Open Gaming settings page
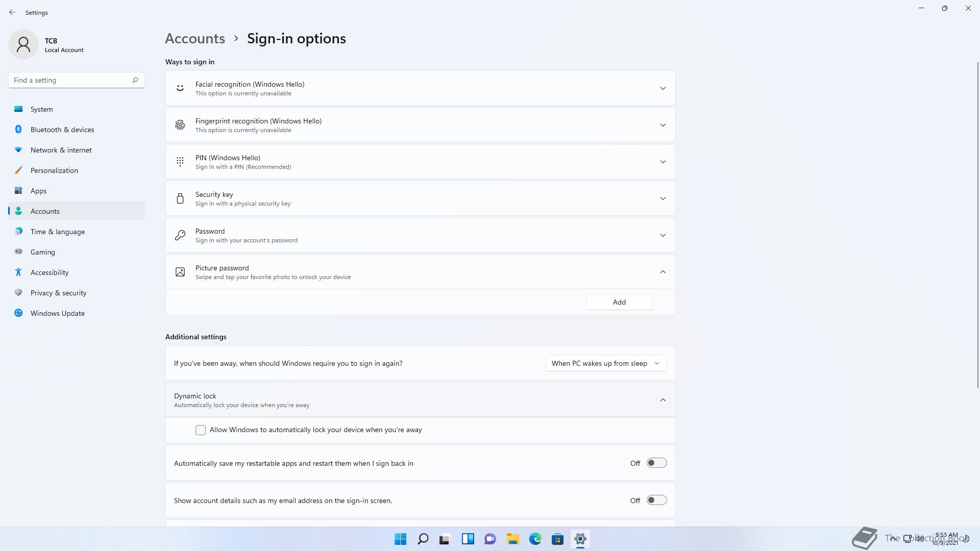This screenshot has height=551, width=980. (x=77, y=252)
